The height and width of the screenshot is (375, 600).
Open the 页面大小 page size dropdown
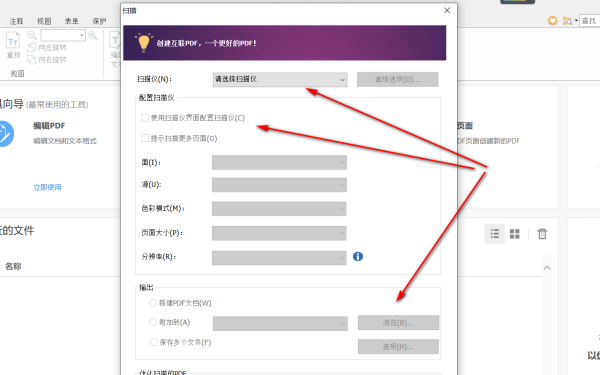tap(279, 233)
